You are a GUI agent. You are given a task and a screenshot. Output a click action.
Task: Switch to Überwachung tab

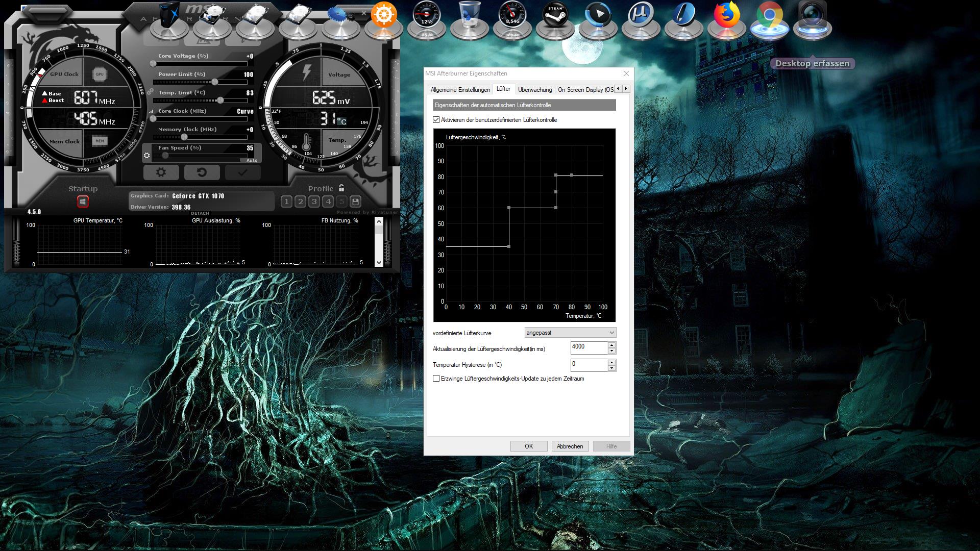(x=534, y=90)
